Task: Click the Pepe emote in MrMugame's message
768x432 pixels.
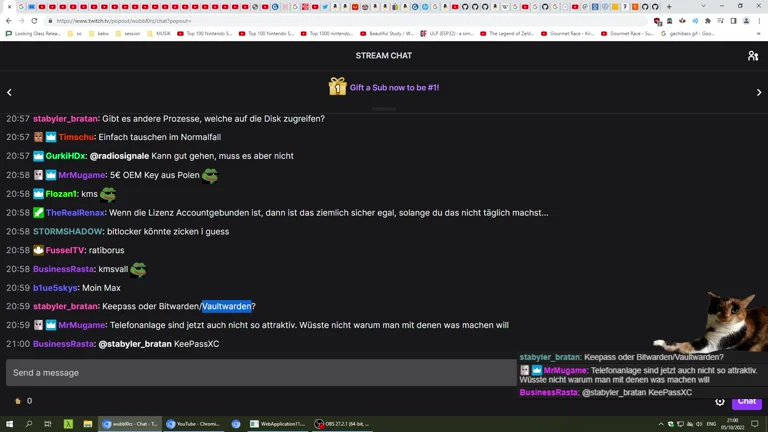Action: tap(210, 175)
